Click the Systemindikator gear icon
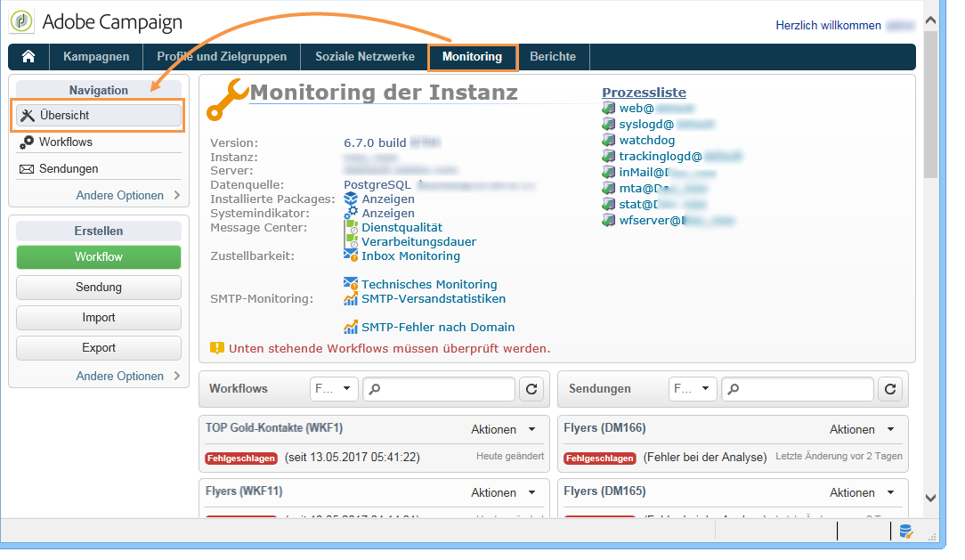This screenshot has width=965, height=560. (x=351, y=213)
